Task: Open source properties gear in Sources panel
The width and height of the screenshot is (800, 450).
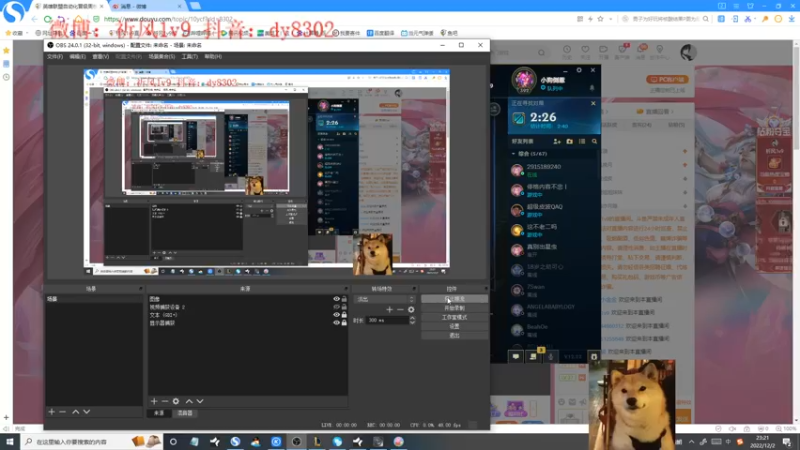Action: tap(176, 402)
